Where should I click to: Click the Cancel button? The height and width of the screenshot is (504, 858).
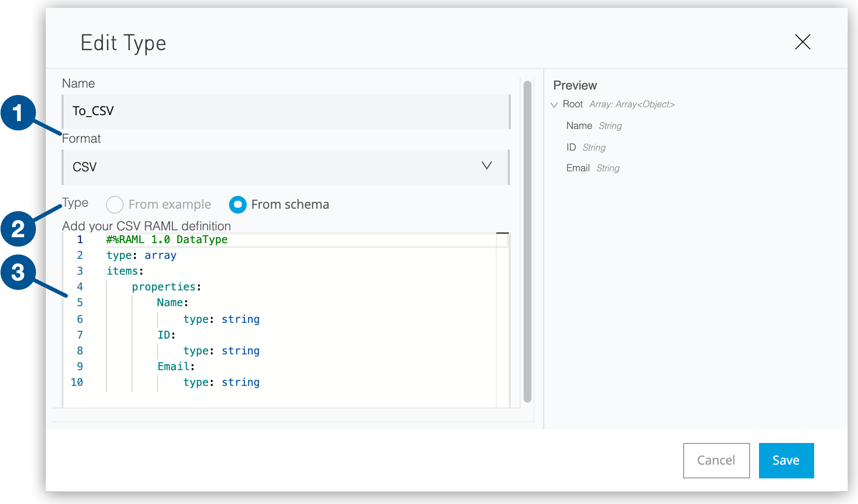point(716,461)
